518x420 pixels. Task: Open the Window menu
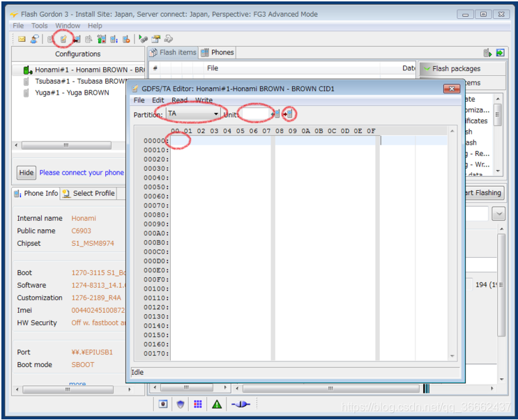[x=68, y=26]
